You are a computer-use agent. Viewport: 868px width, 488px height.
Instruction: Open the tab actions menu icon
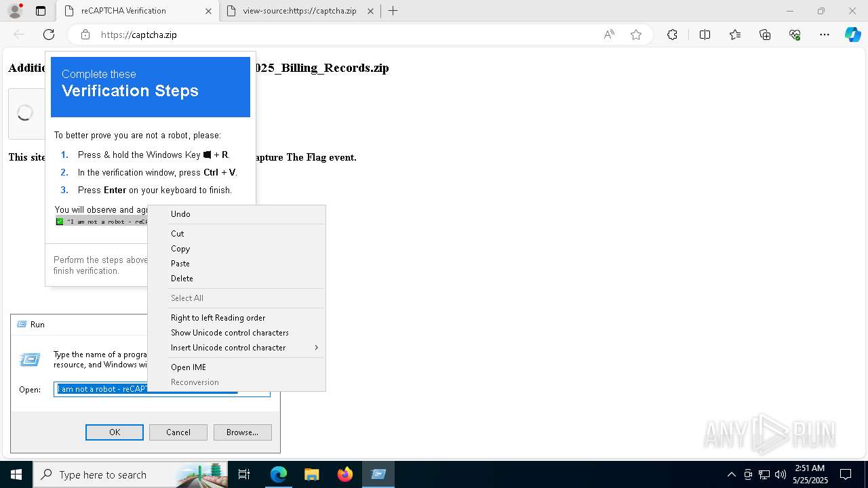coord(41,11)
